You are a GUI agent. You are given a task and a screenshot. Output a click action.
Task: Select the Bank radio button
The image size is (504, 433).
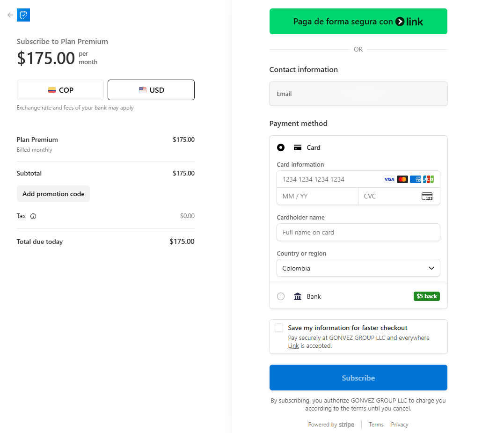tap(281, 296)
